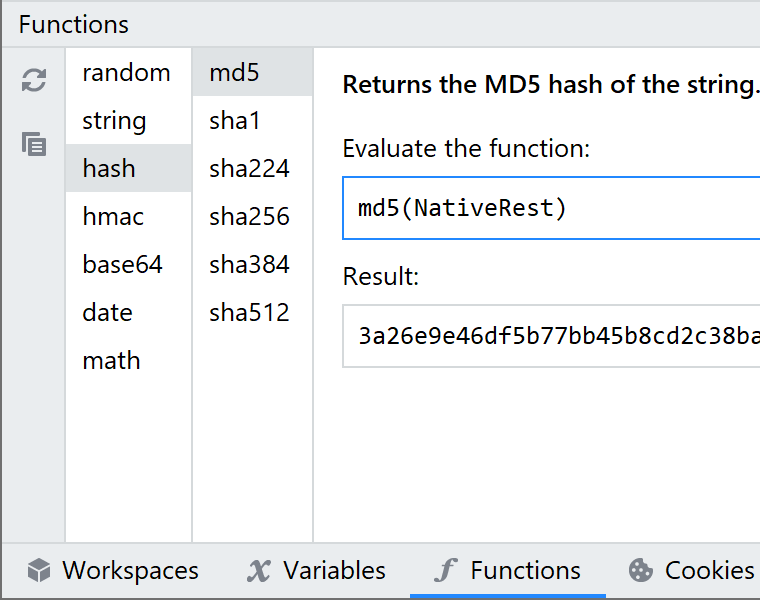Screen dimensions: 760x600
Task: Click the Workspaces cube icon
Action: [39, 571]
